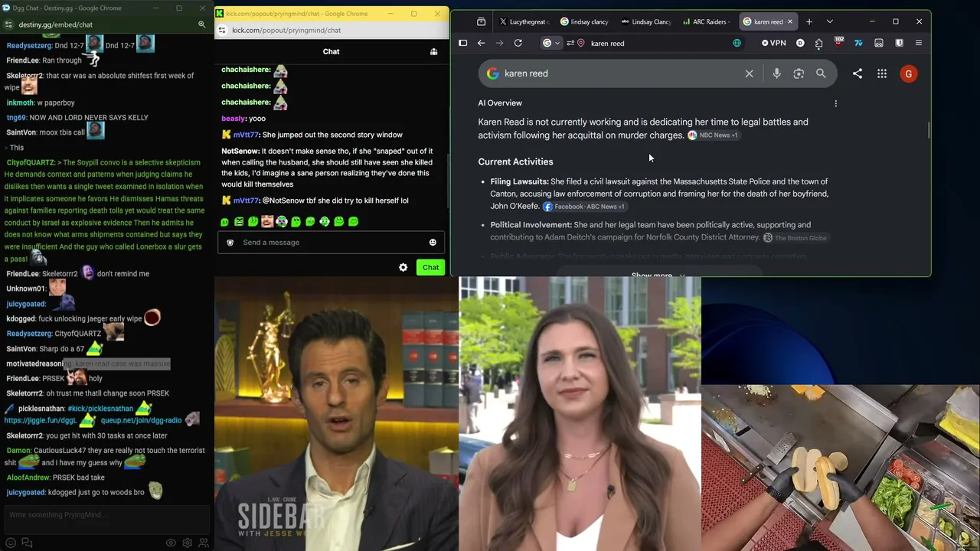Click the shield identity icon in Kick message box

coord(230,243)
